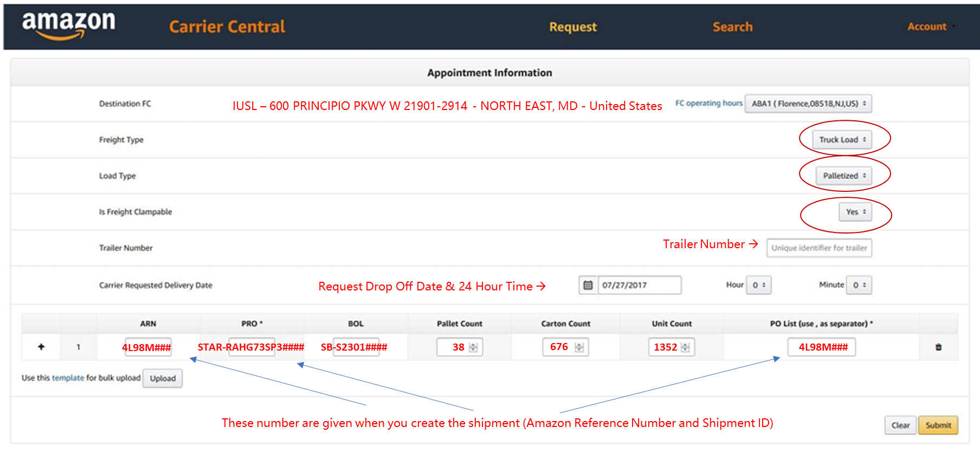Image resolution: width=980 pixels, height=453 pixels.
Task: Click the PRO column header
Action: [x=252, y=323]
